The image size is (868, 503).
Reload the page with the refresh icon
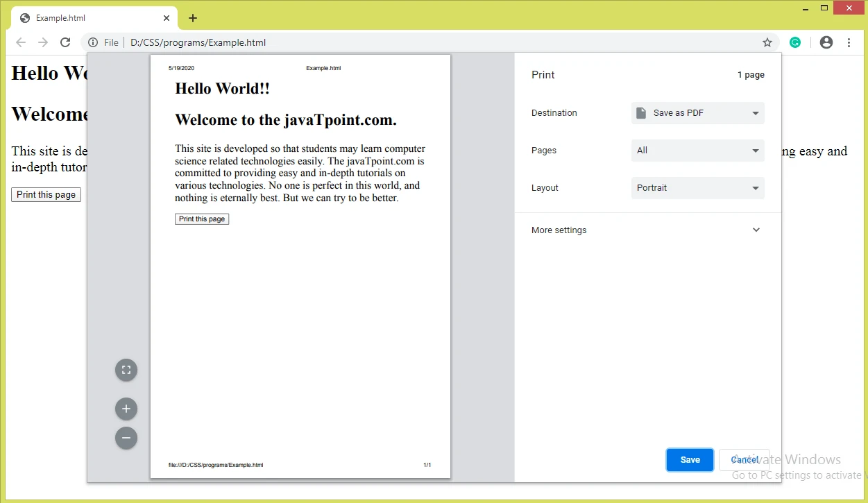click(x=65, y=42)
